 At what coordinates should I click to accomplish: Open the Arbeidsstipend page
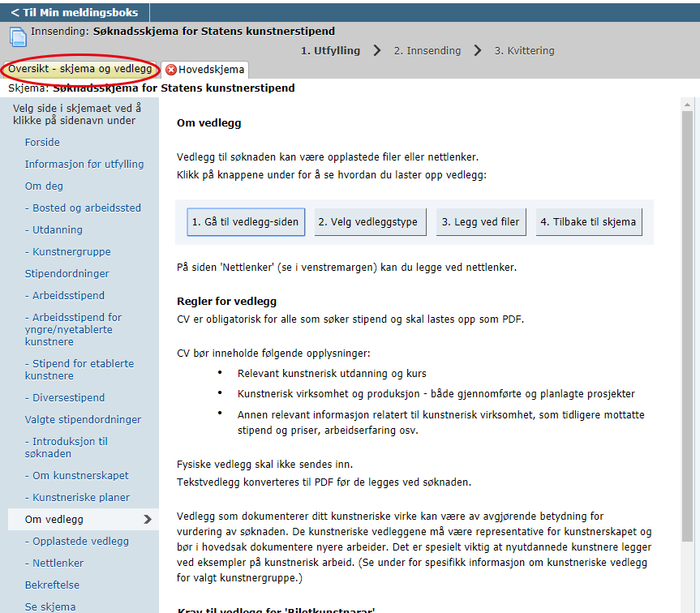65,295
